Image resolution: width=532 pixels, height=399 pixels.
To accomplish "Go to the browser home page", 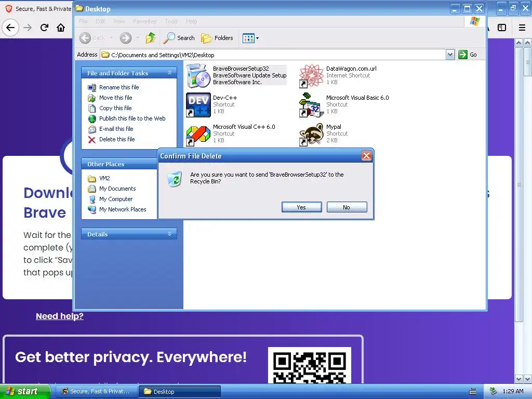I will pyautogui.click(x=61, y=28).
